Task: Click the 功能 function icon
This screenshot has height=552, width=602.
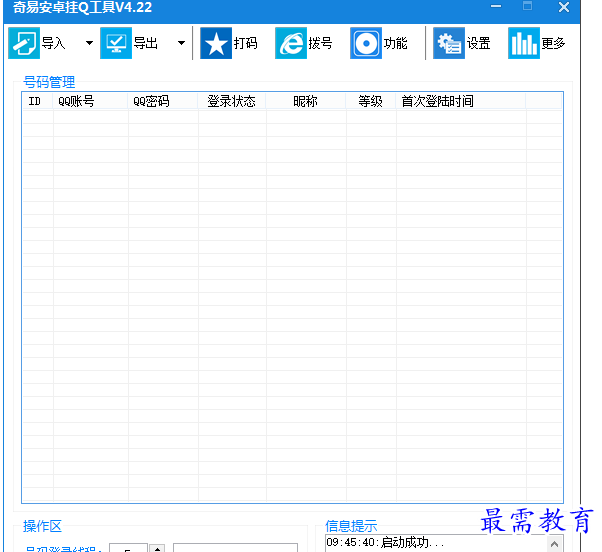Action: 366,43
